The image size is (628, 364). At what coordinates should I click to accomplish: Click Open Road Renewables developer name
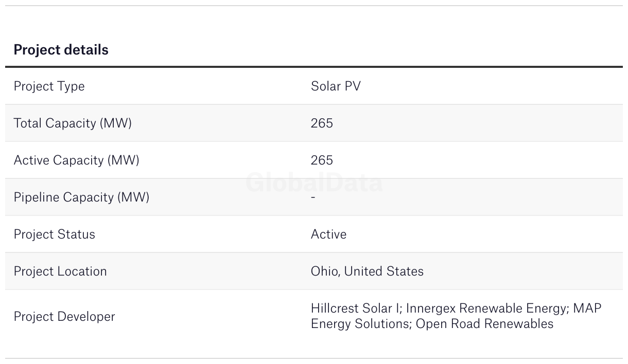pyautogui.click(x=484, y=324)
